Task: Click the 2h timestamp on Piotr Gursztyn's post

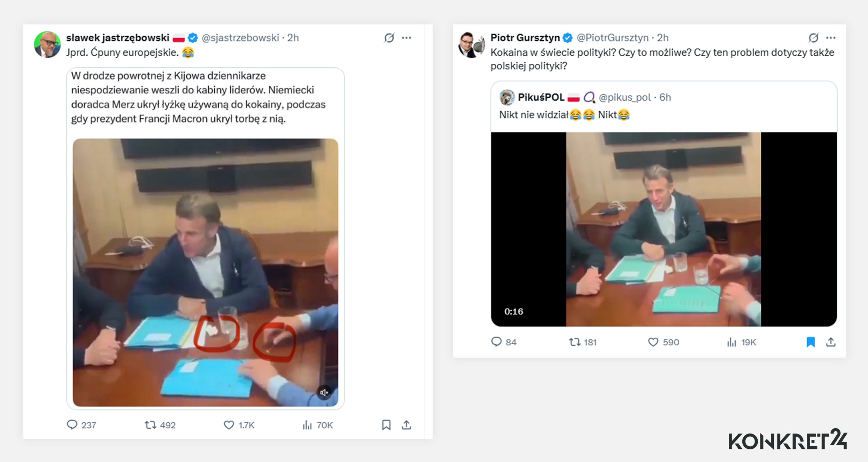Action: point(663,38)
